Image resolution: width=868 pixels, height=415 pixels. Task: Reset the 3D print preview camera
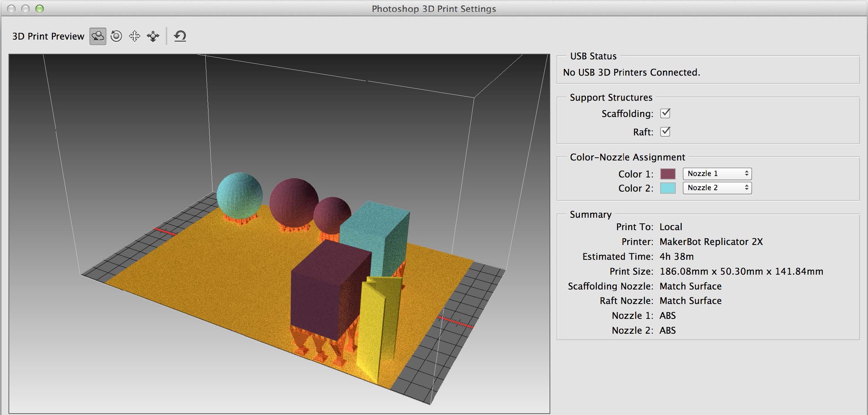pyautogui.click(x=180, y=35)
